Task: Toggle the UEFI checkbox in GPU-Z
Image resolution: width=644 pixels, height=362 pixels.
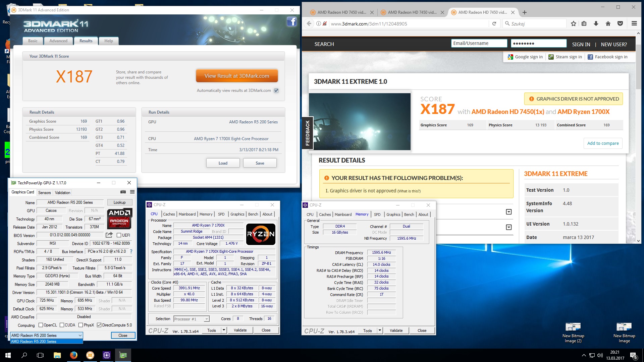Action: point(119,235)
